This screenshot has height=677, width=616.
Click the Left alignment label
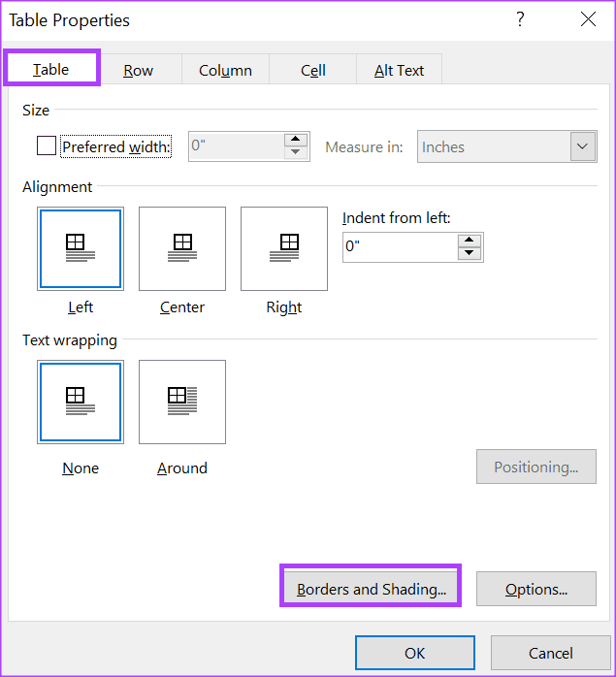81,307
